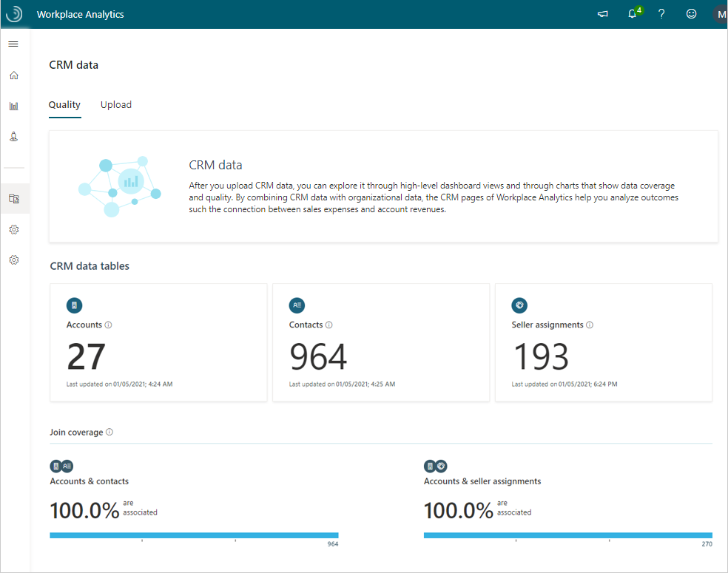728x573 pixels.
Task: Click the sidebar Plans icon below the bar chart
Action: 14,136
